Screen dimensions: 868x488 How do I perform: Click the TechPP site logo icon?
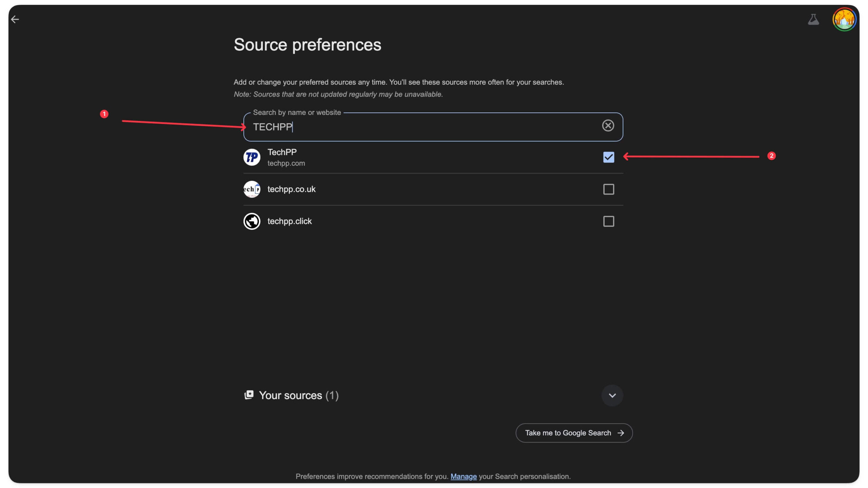tap(252, 157)
